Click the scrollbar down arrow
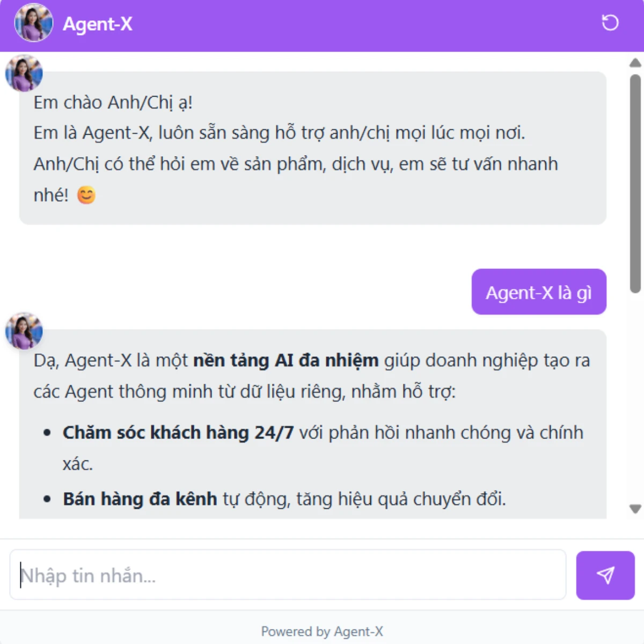 635,509
